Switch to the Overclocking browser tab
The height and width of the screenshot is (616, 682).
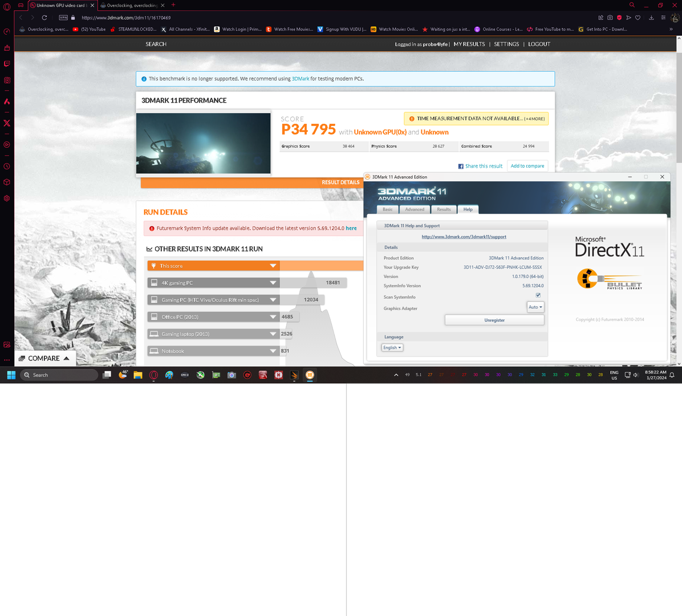pos(132,5)
